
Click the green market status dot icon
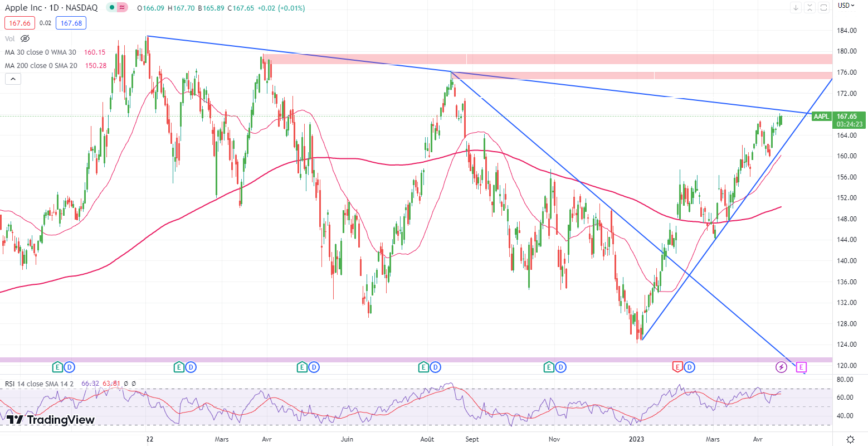(x=111, y=8)
